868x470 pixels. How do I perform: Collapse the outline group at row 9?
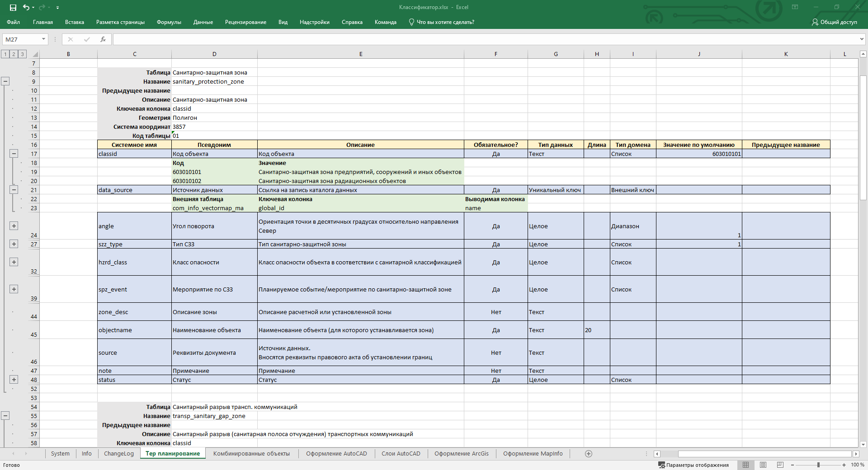(x=5, y=81)
